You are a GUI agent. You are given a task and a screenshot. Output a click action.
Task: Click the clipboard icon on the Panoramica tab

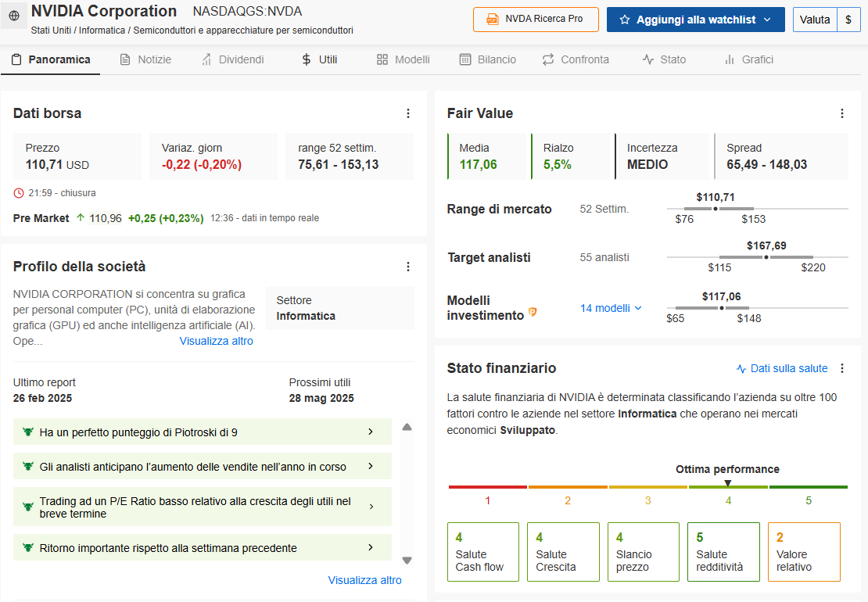(16, 59)
